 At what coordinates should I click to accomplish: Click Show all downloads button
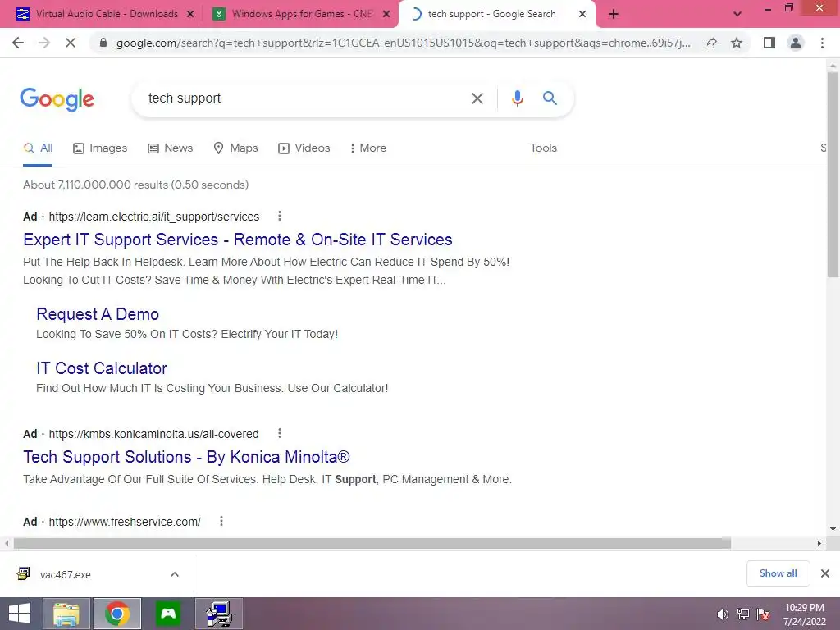coord(778,573)
